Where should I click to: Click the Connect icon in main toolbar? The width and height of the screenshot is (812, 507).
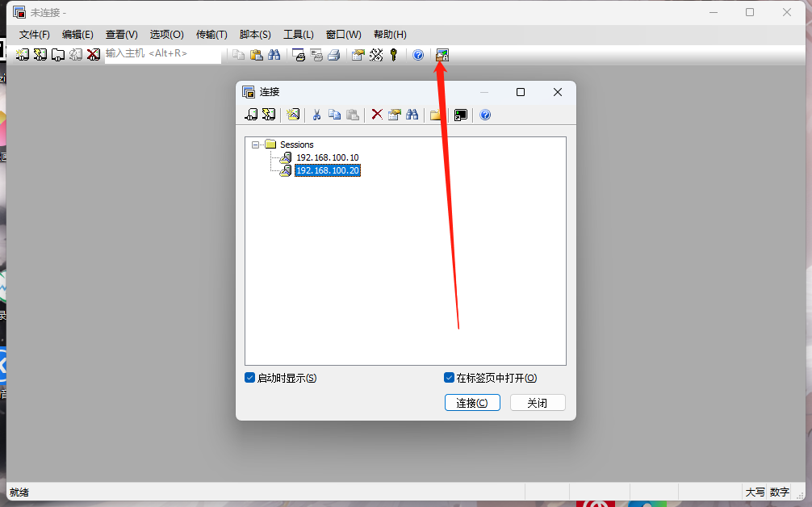click(23, 54)
